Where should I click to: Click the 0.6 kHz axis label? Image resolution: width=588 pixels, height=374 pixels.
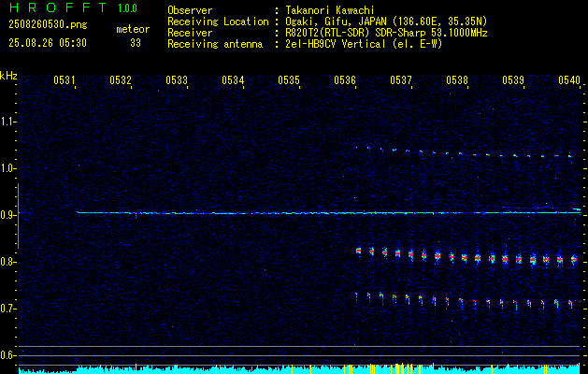pos(8,355)
